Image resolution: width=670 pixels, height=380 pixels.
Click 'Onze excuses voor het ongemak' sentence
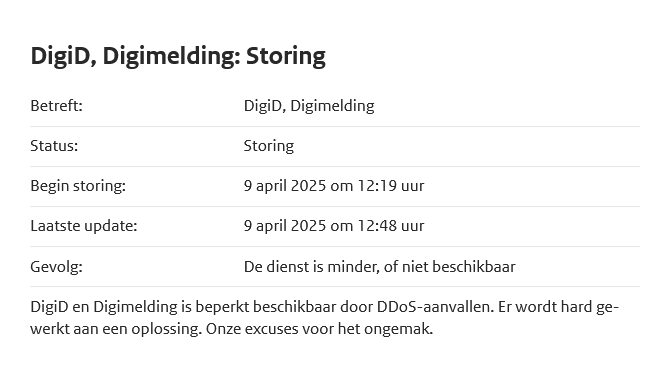[x=319, y=329]
